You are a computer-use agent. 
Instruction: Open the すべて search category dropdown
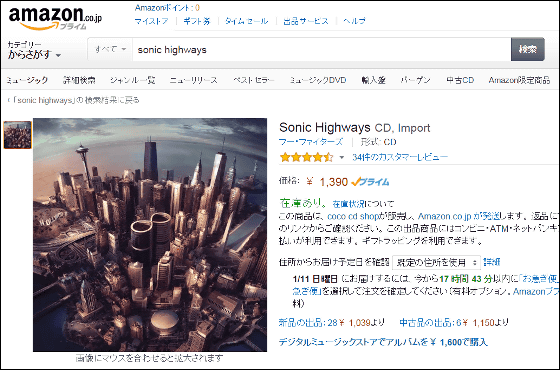point(110,49)
